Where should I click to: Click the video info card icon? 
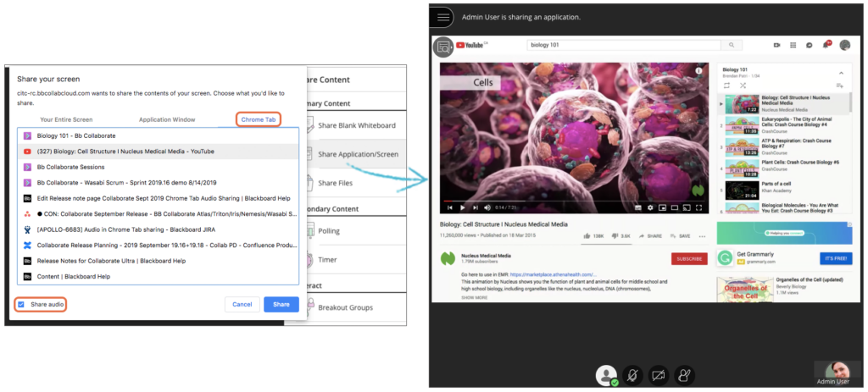pos(698,71)
